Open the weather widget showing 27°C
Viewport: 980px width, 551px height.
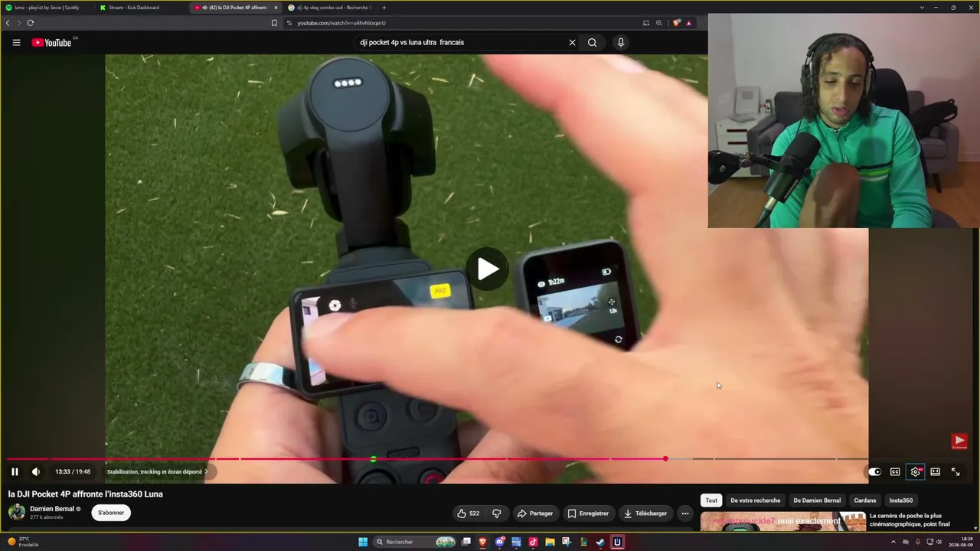(23, 542)
